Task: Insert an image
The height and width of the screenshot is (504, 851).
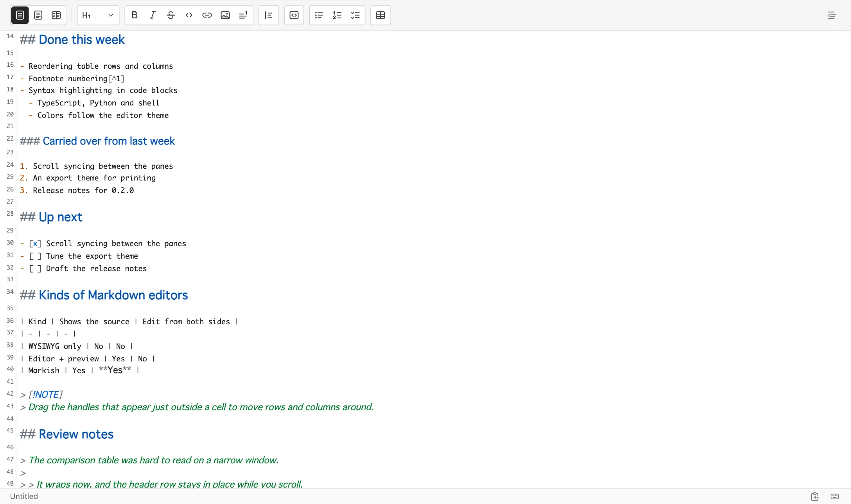Action: click(225, 15)
